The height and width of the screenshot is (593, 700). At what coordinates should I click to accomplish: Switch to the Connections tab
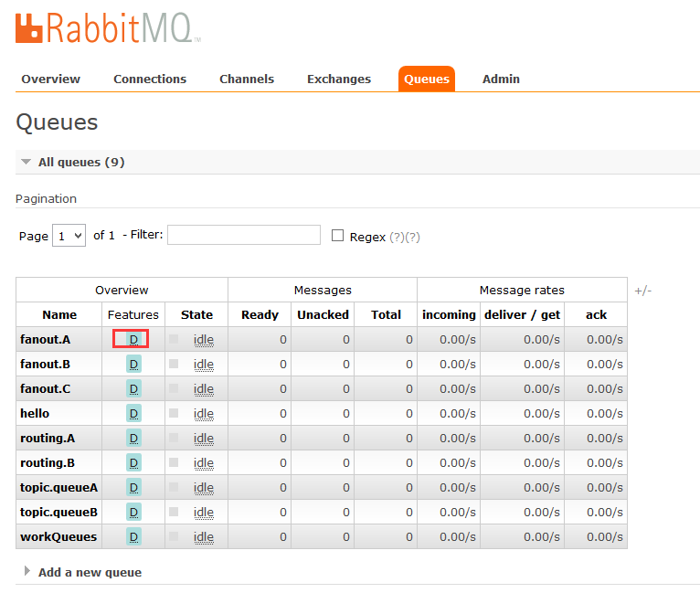pyautogui.click(x=150, y=79)
